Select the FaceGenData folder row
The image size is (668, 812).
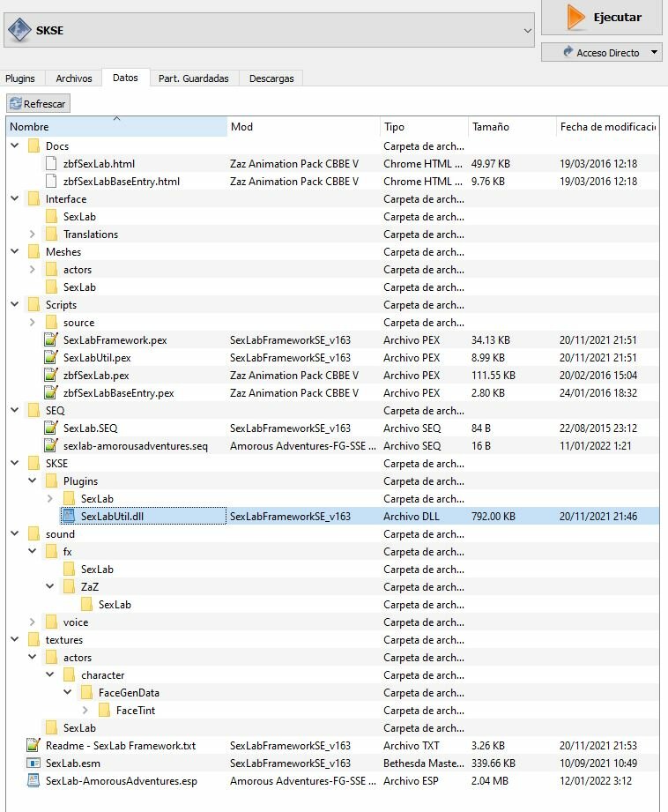click(332, 692)
